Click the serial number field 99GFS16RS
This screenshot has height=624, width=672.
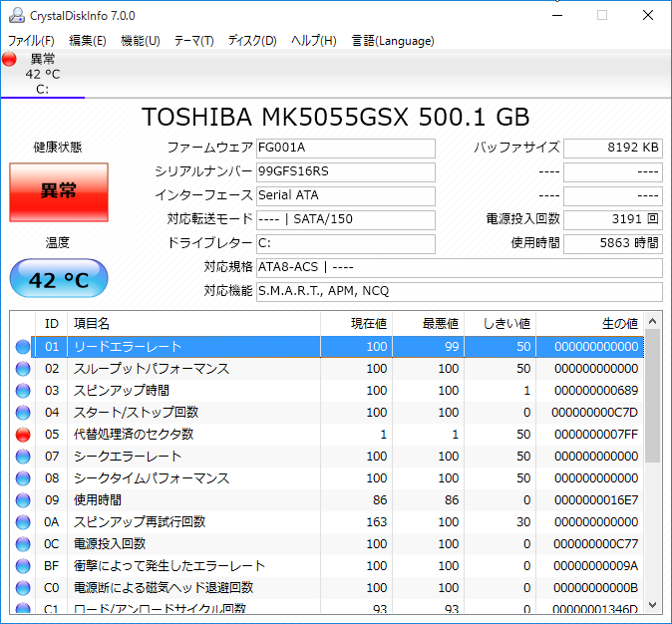346,171
